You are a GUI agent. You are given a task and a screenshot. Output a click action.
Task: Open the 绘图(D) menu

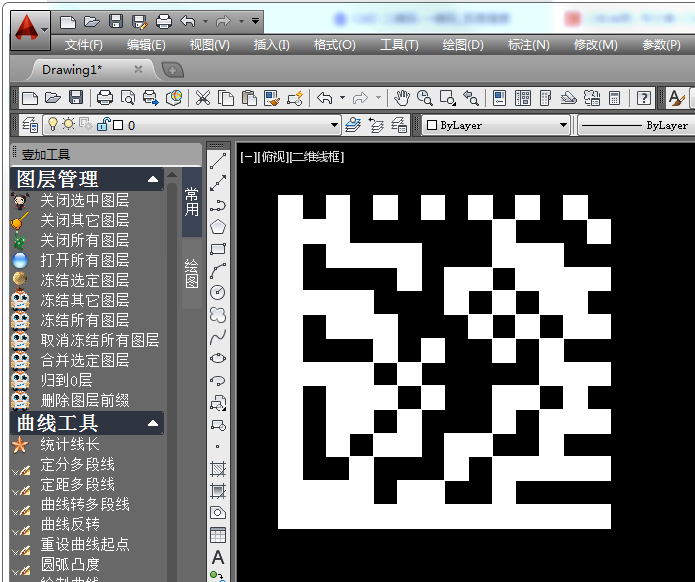[463, 45]
